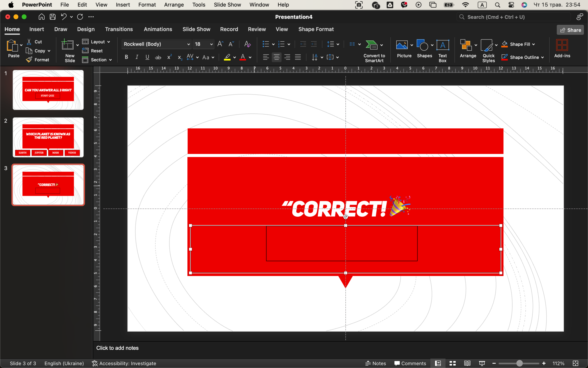
Task: Justify the text
Action: pyautogui.click(x=298, y=57)
